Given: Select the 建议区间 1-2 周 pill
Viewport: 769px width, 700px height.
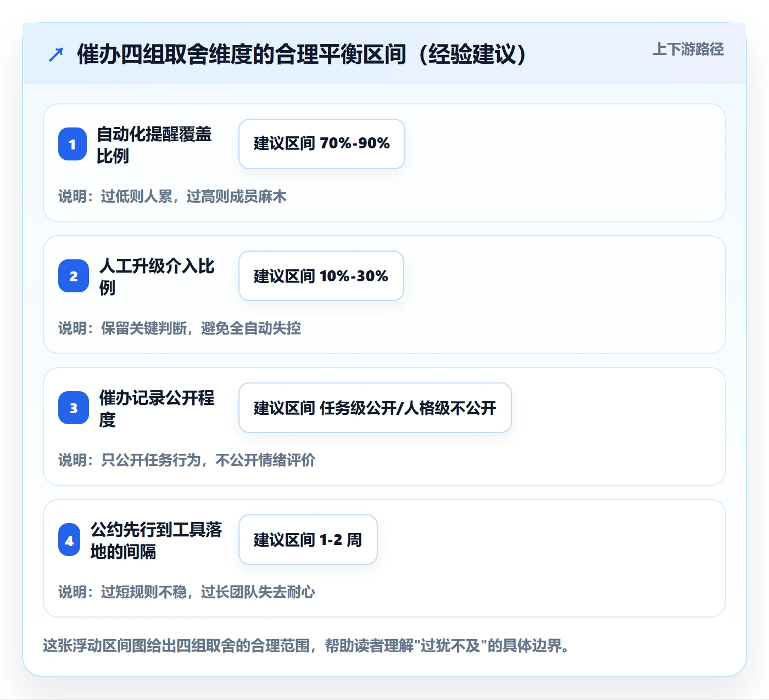Looking at the screenshot, I should click(x=308, y=540).
